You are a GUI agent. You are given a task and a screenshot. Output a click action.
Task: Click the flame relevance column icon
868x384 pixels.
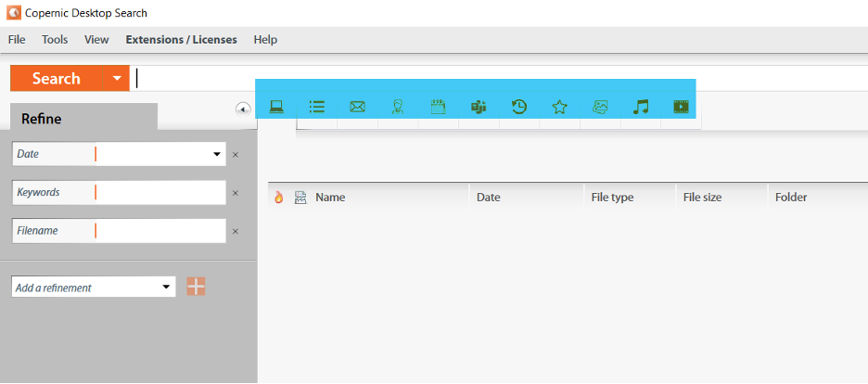[278, 197]
